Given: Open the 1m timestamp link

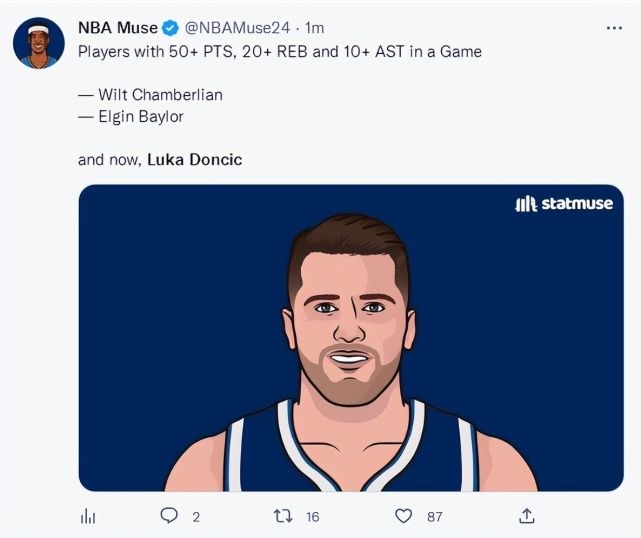Looking at the screenshot, I should 313,28.
